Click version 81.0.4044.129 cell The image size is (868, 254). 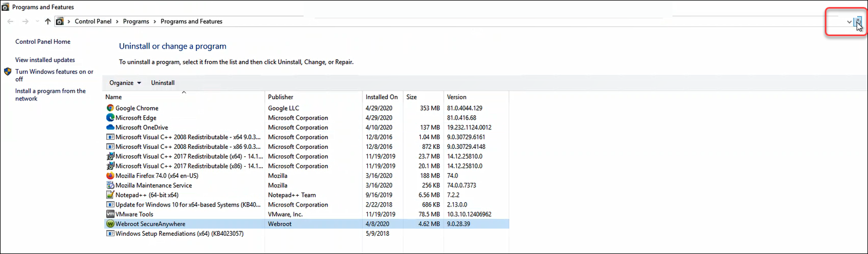click(465, 108)
